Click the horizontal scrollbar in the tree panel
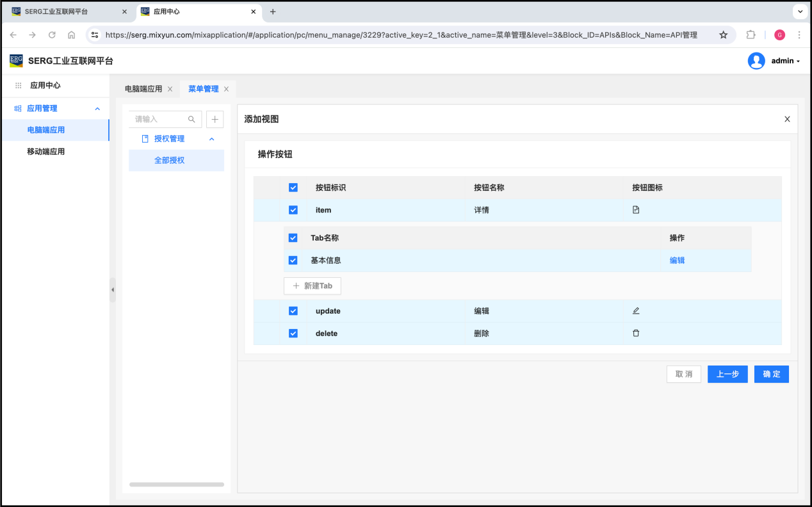812x507 pixels. pos(177,485)
